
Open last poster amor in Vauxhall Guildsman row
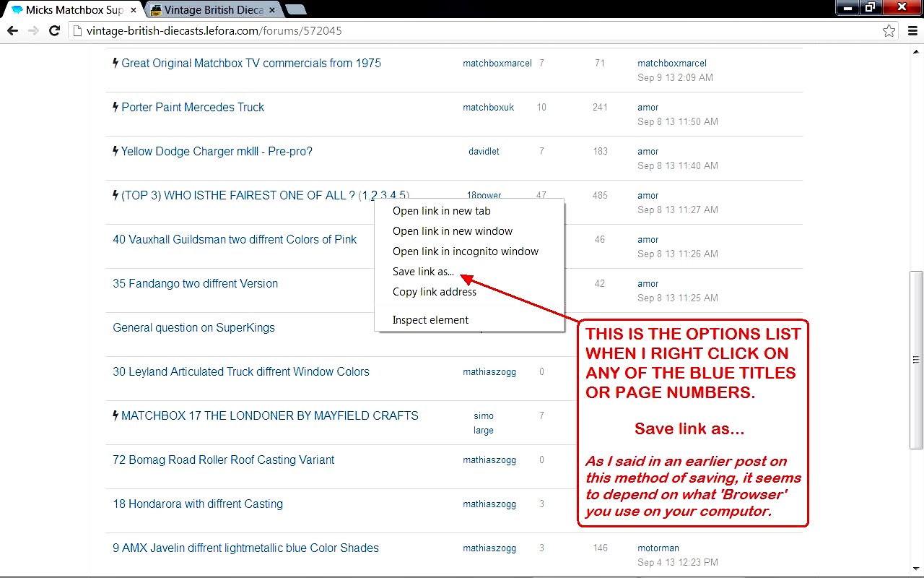click(x=648, y=240)
